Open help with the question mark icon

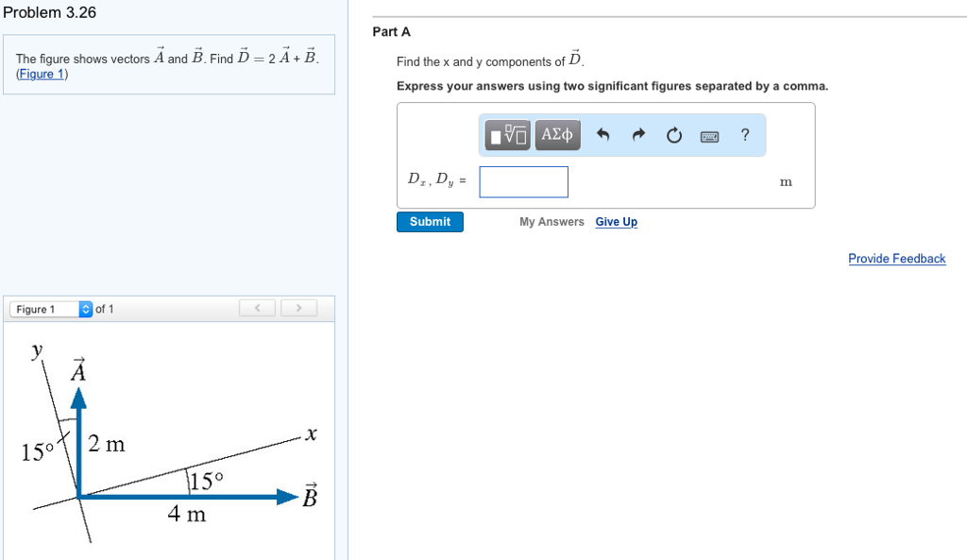pos(745,134)
